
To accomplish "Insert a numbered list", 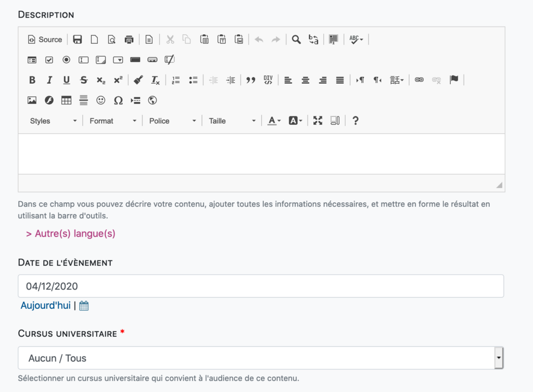I will pos(176,80).
